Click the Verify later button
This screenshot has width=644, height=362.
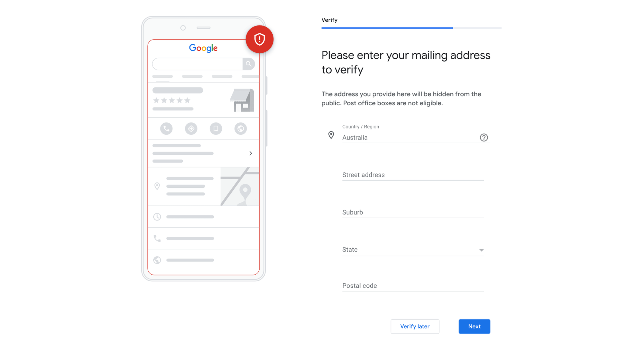415,326
